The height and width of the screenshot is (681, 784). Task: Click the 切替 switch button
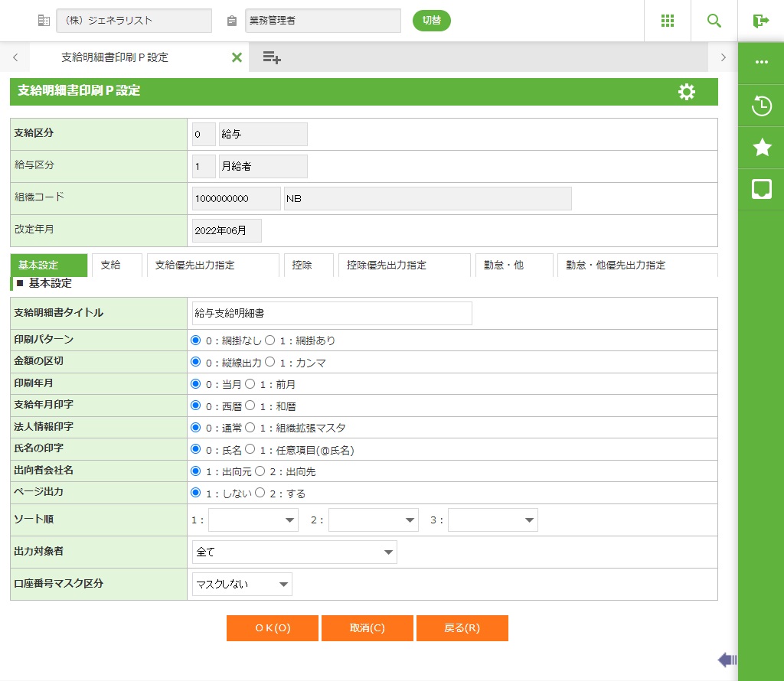431,21
